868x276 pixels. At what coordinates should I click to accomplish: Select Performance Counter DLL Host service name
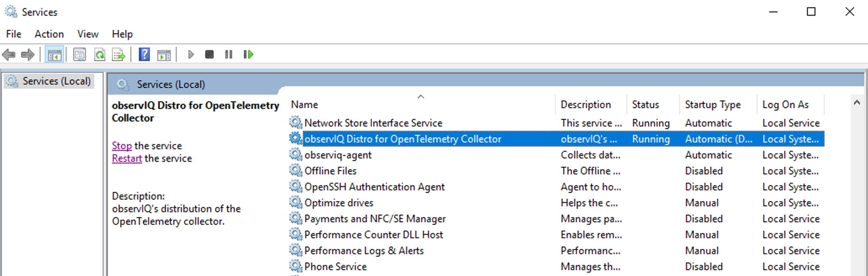374,234
